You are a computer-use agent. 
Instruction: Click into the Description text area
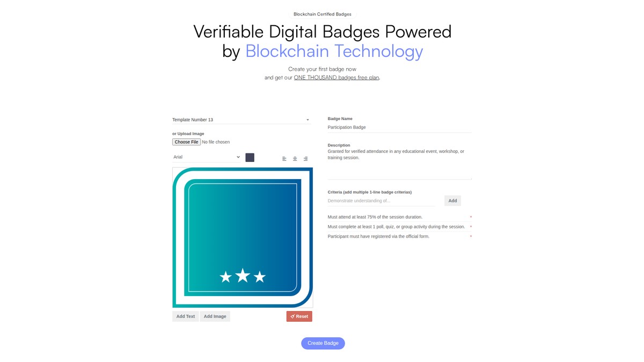(399, 163)
